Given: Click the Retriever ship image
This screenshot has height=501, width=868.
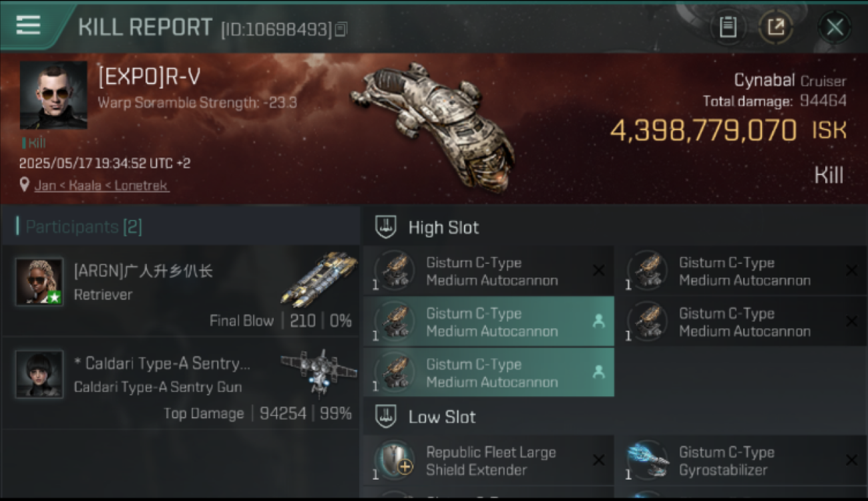Looking at the screenshot, I should (318, 279).
